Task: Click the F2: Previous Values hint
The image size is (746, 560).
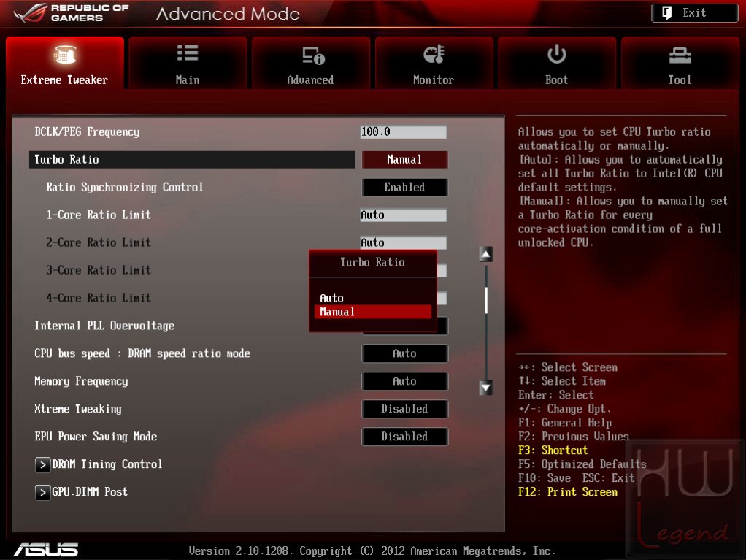Action: [x=573, y=437]
